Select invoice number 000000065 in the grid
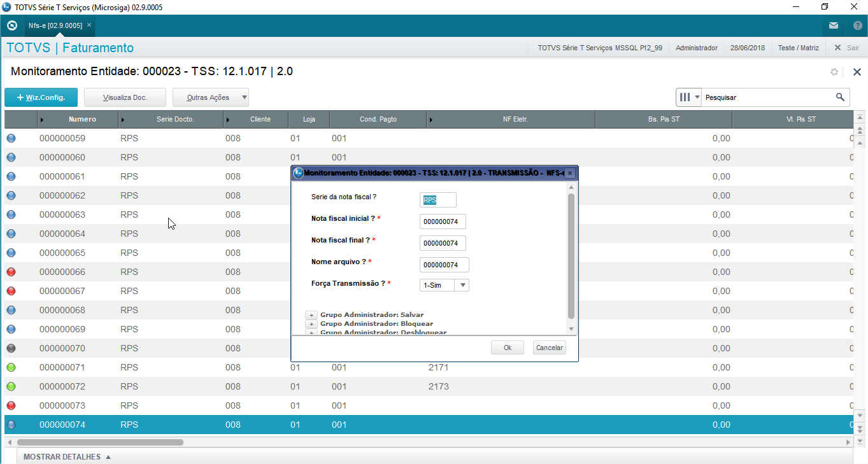 pyautogui.click(x=62, y=253)
